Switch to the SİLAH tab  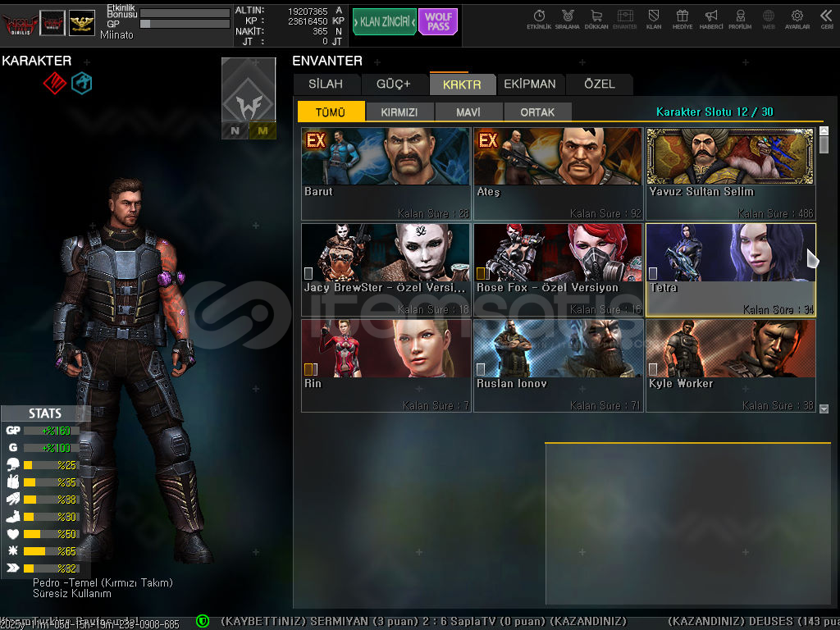(326, 84)
